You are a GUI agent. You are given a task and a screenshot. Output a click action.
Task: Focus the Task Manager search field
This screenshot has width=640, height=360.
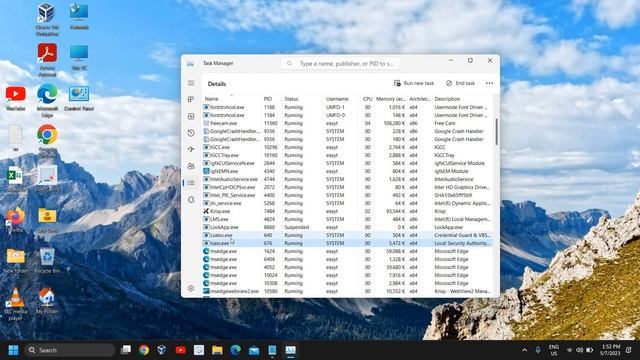(x=340, y=64)
